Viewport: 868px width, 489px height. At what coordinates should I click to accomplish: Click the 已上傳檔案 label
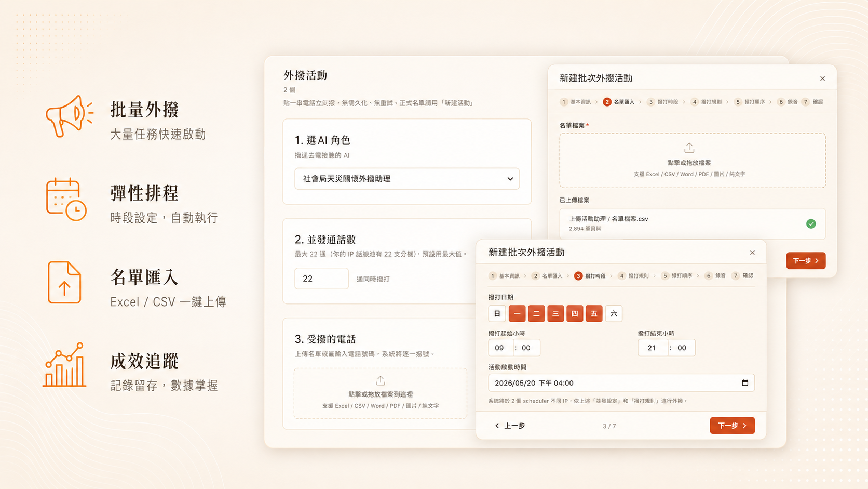tap(574, 200)
